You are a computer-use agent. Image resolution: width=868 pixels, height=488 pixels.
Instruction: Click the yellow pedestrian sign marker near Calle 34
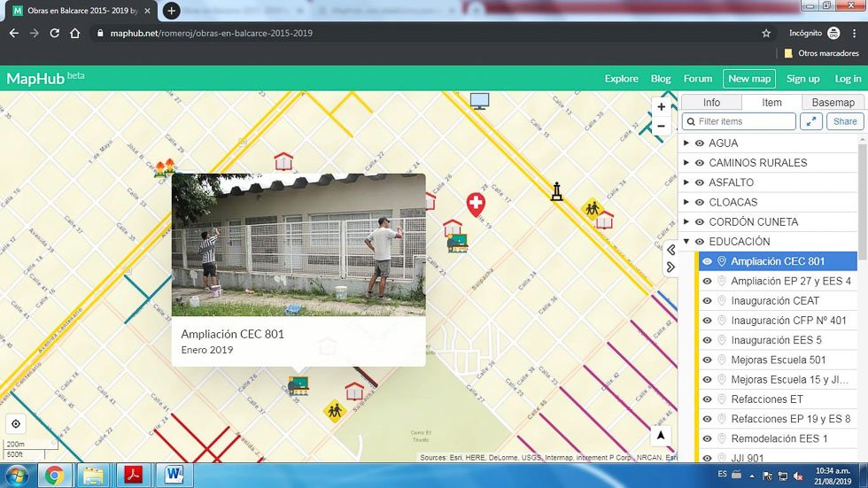click(x=592, y=209)
